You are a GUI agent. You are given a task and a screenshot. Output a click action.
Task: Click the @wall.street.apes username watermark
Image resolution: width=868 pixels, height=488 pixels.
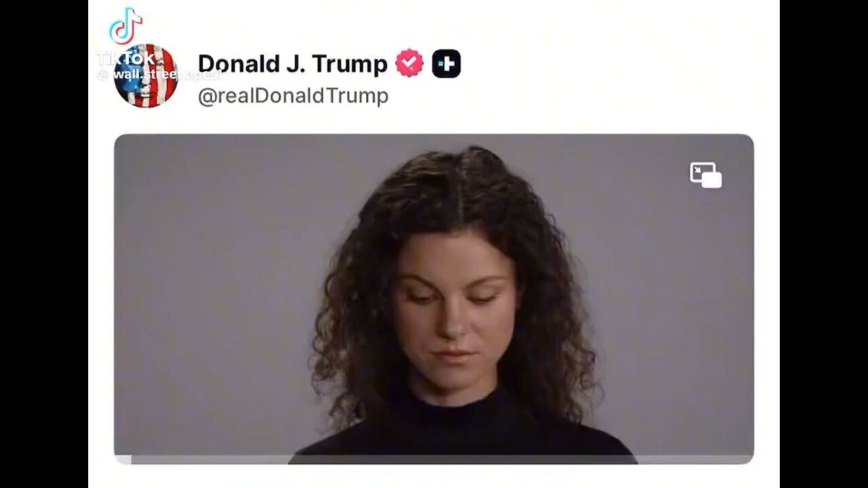coord(160,75)
